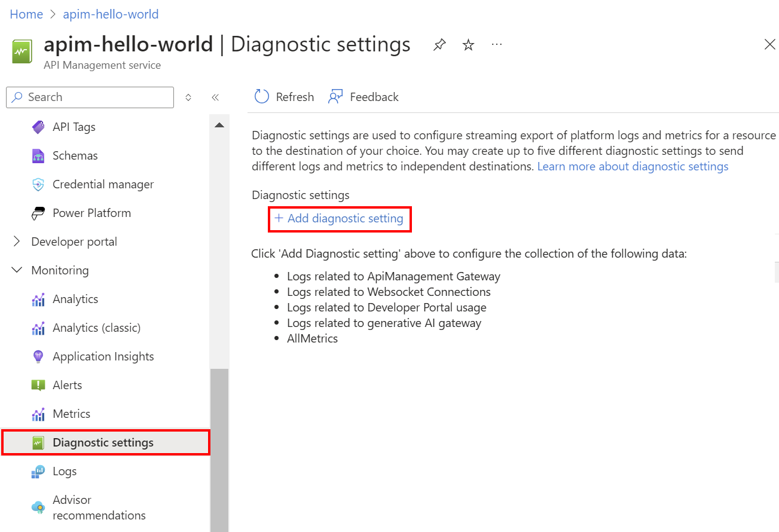Screen dimensions: 779x532
Task: Open the Alerts panel
Action: pos(68,385)
